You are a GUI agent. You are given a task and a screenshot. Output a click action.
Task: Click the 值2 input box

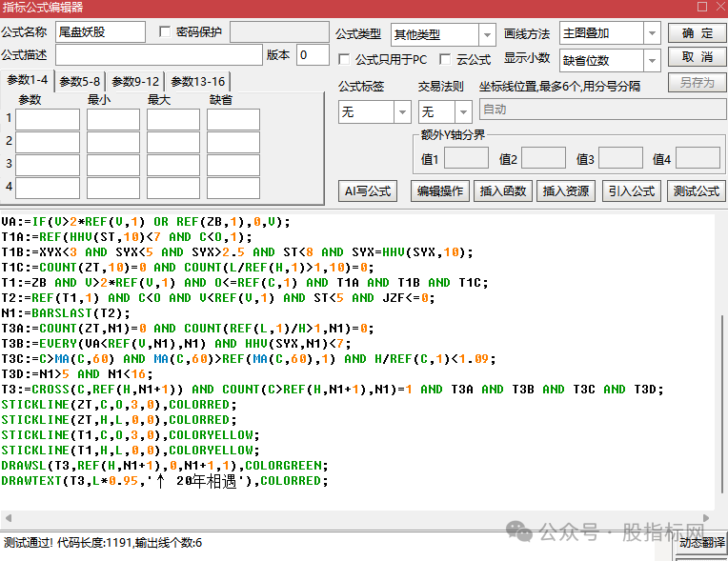[543, 159]
